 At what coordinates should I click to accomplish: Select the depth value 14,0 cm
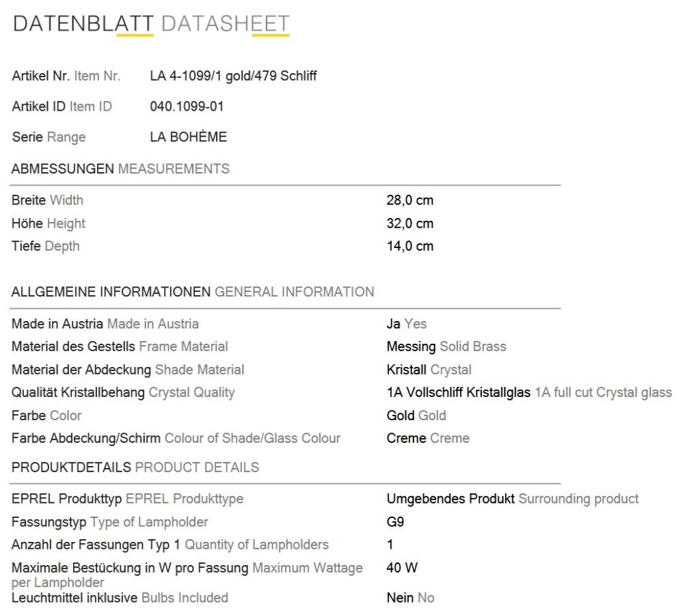410,246
